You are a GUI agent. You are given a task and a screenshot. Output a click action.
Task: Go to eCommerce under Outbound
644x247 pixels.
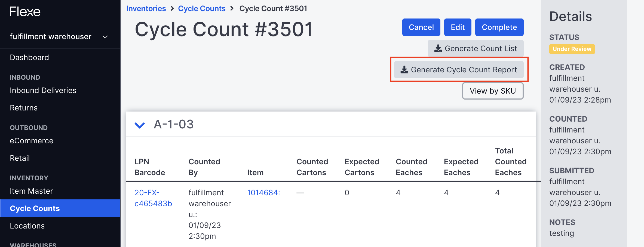32,140
